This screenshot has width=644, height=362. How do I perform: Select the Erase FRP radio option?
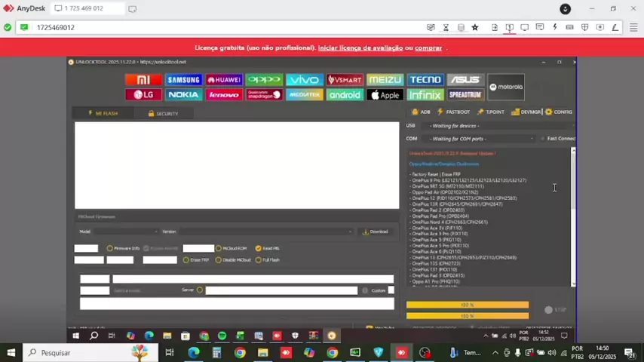tap(186, 260)
